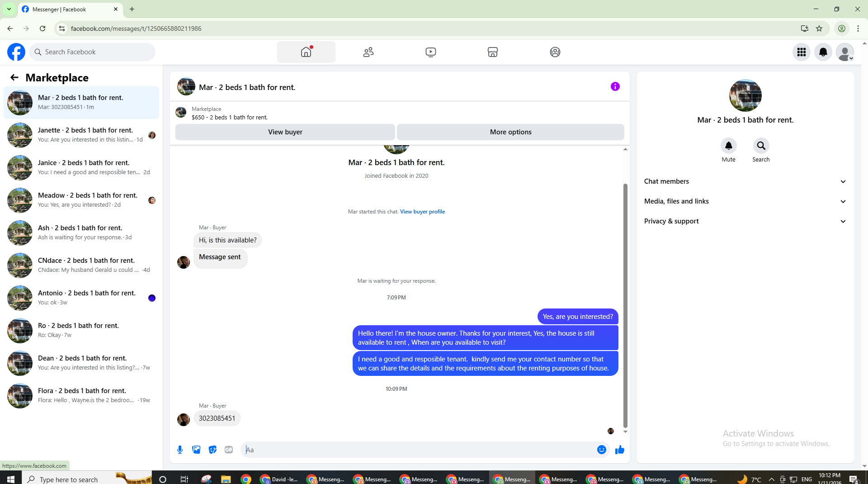Click the message bubble 3023085451

click(x=217, y=418)
